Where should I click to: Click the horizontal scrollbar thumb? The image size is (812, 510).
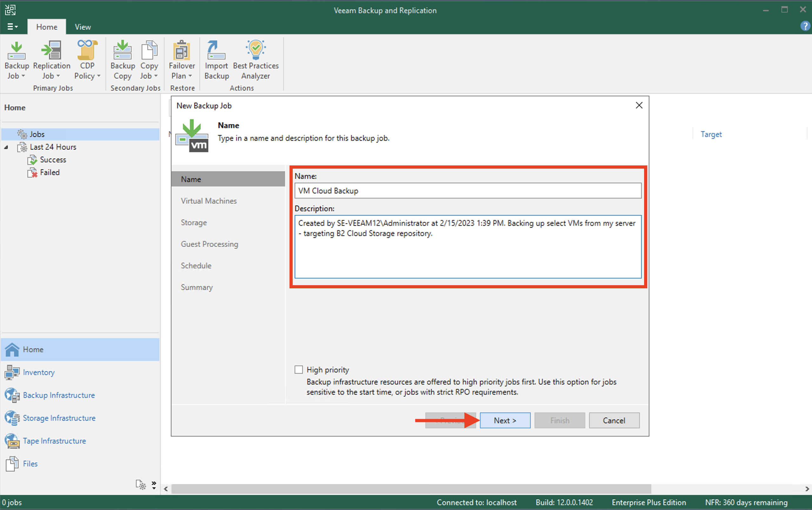411,489
